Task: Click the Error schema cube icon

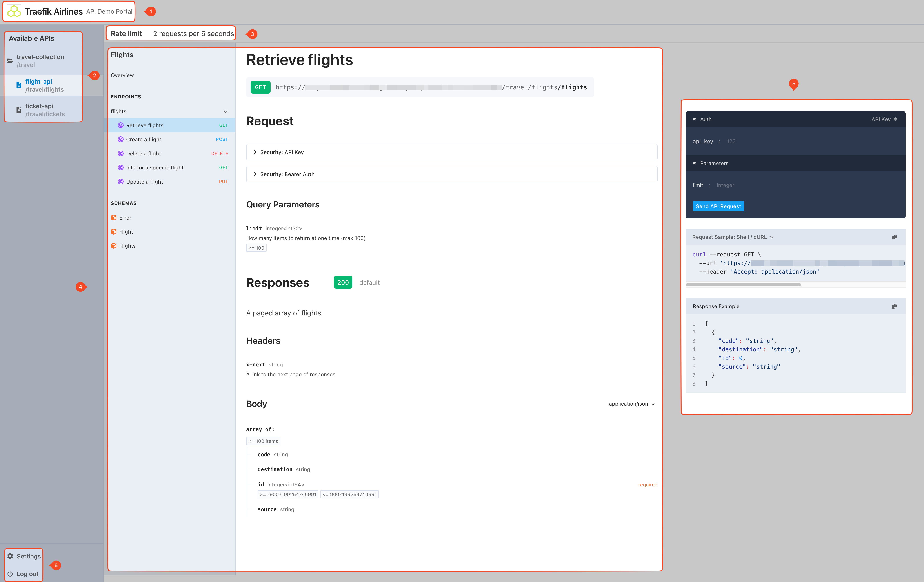Action: pos(114,217)
